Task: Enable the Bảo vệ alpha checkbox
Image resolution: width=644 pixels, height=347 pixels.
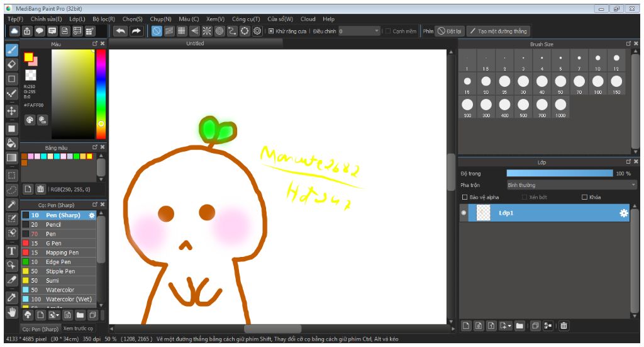Action: pyautogui.click(x=465, y=197)
